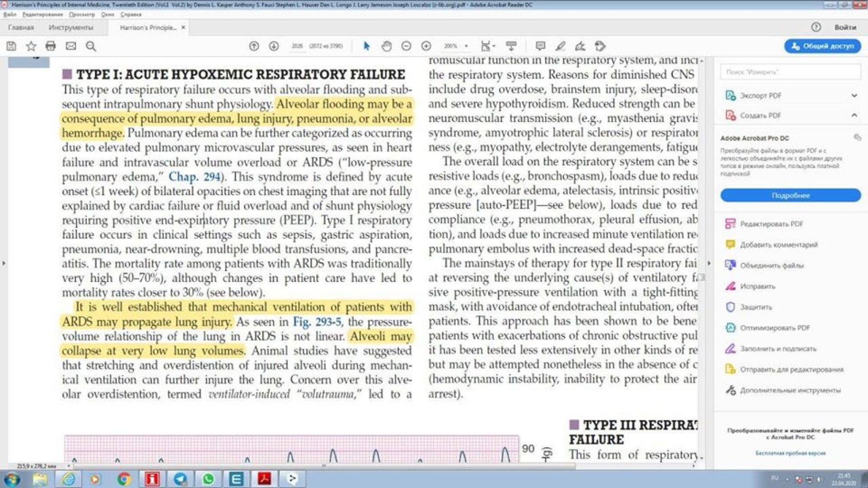
Task: Expand the Экспорт PDF section
Action: tap(854, 95)
